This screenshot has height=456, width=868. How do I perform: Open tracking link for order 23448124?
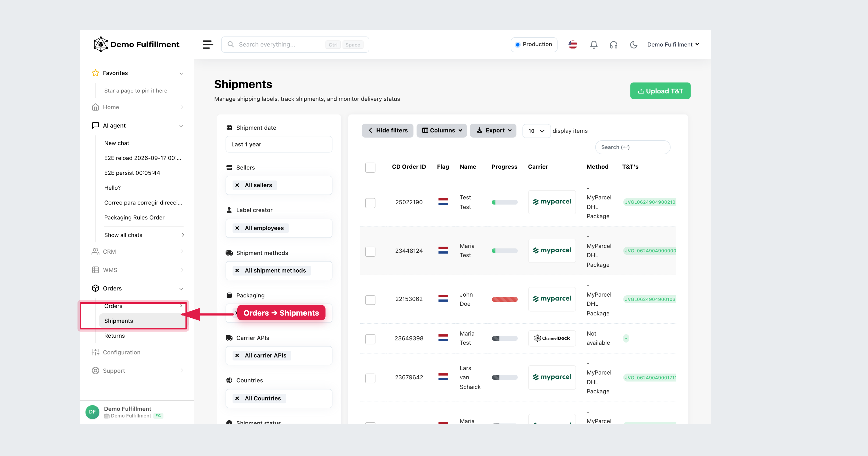pos(650,251)
